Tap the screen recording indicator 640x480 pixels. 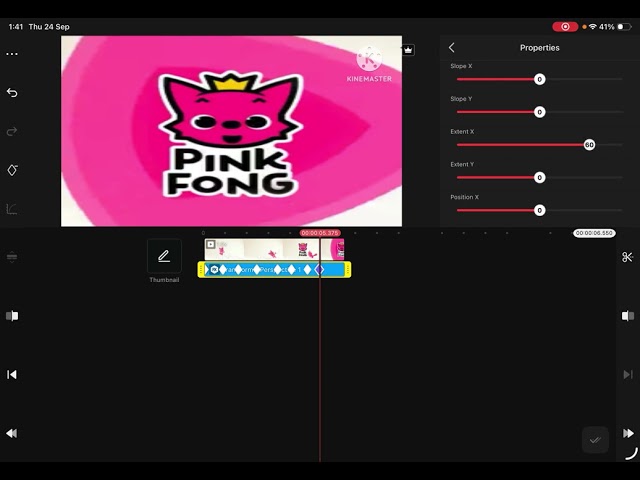[565, 27]
